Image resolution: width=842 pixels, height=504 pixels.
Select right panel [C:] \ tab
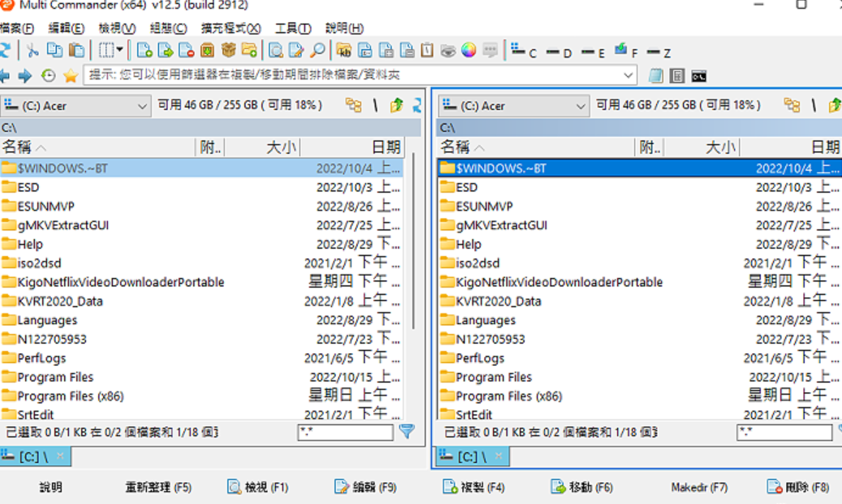[x=473, y=457]
